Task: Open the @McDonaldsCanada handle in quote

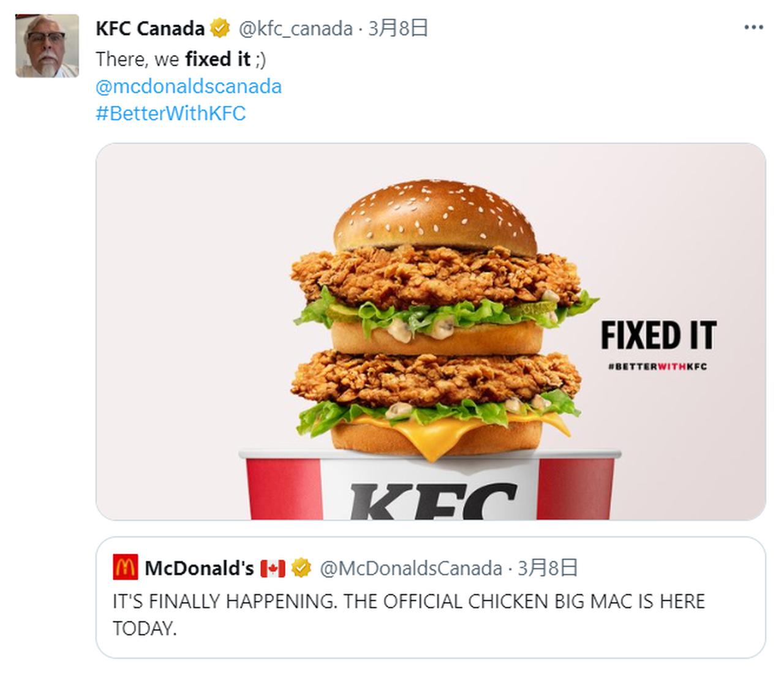Action: pos(411,568)
